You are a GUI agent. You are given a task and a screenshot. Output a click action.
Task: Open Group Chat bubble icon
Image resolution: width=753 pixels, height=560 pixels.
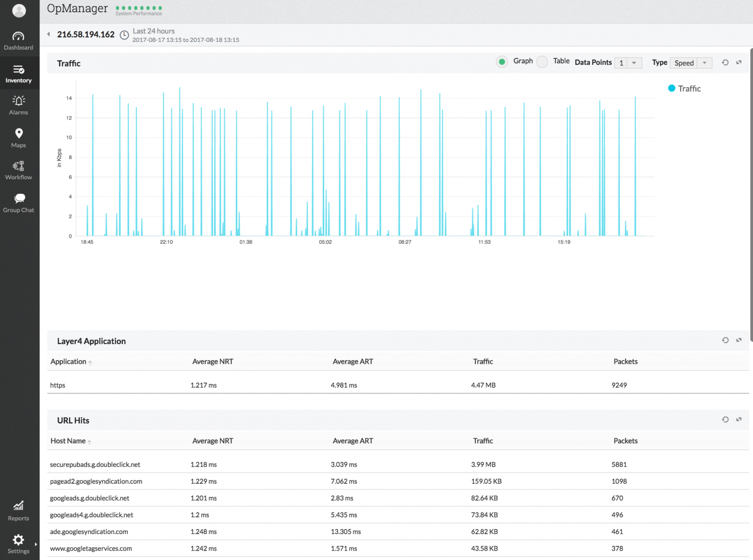coord(19,199)
